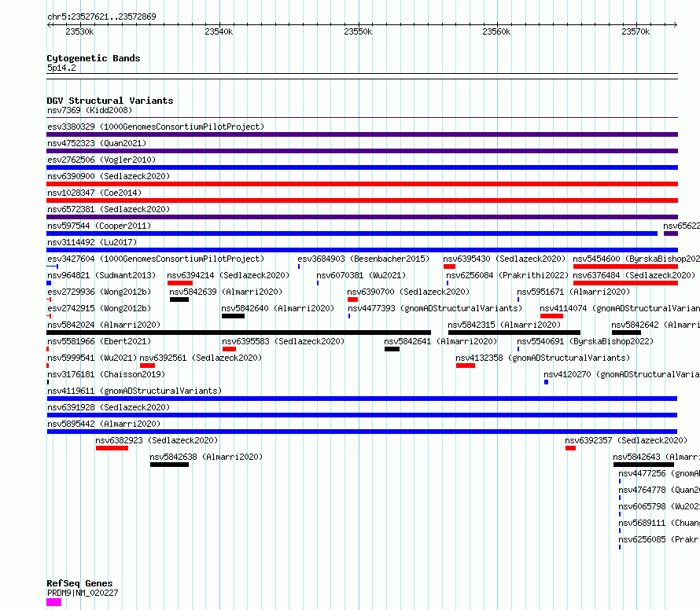Open the nsv3114492 (Lu2017) variant
700x610 pixels.
tap(92, 242)
